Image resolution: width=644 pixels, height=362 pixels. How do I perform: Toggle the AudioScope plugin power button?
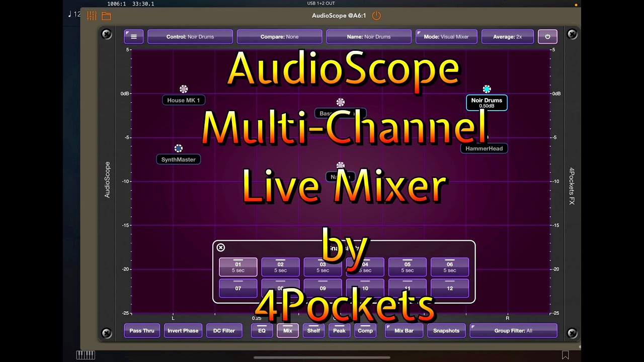coord(547,37)
